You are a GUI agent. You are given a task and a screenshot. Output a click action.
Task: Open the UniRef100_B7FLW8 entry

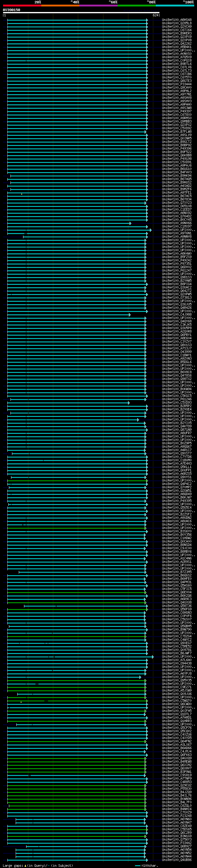(177, 132)
